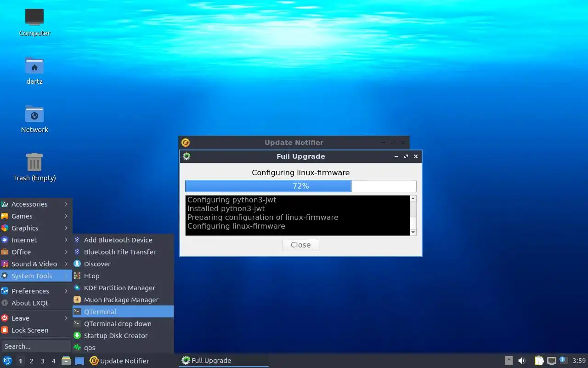
Task: Click 'Preparing configuration of linux-firmware' log line
Action: [263, 217]
